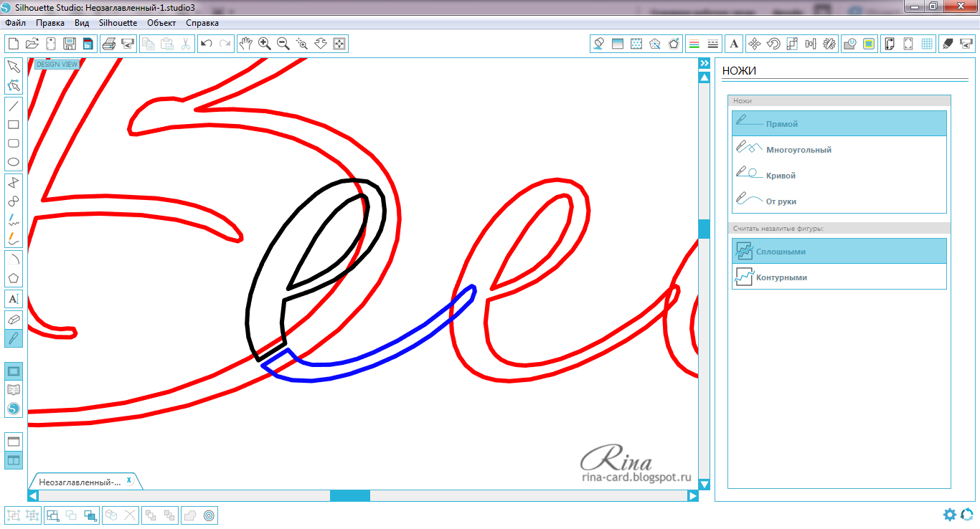
Task: Redo with the forward arrow icon
Action: pyautogui.click(x=225, y=44)
